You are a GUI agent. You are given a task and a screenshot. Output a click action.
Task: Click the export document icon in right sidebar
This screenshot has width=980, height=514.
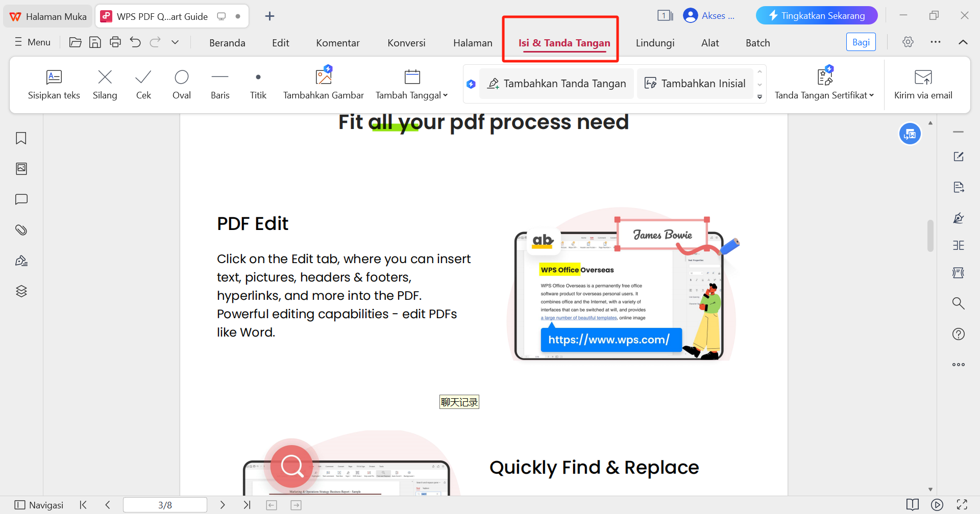pyautogui.click(x=959, y=187)
